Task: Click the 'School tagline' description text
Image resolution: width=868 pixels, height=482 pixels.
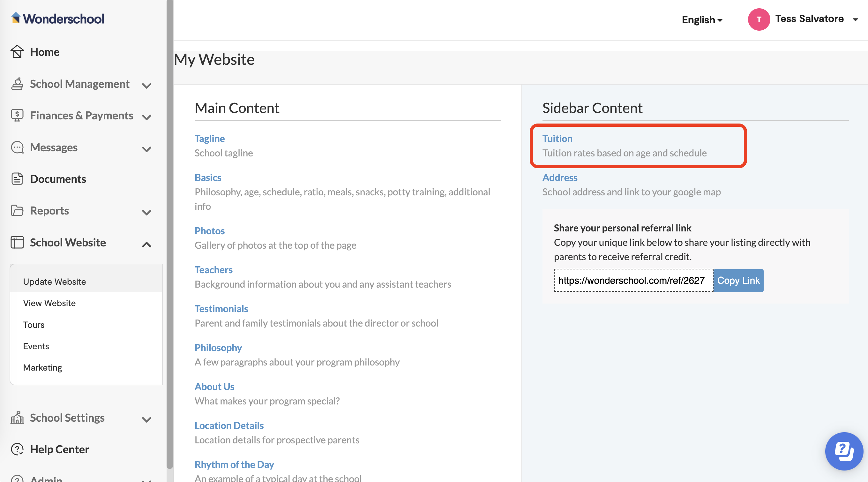Action: point(224,153)
